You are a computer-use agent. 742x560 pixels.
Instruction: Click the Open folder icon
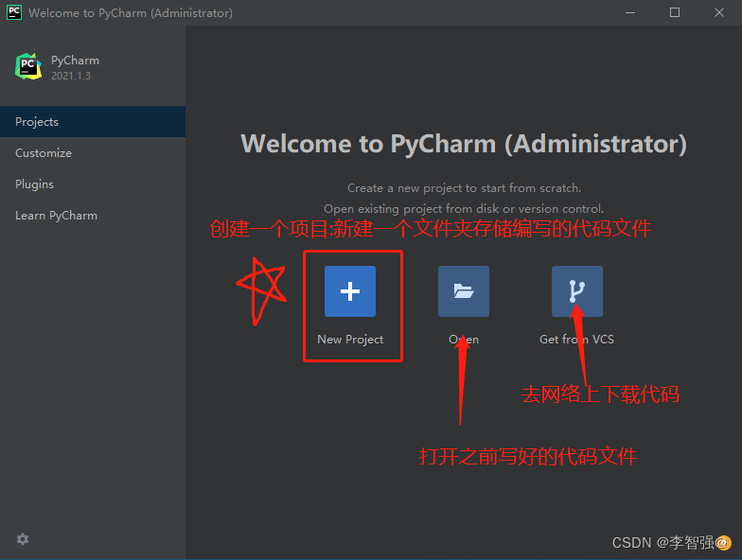[464, 291]
